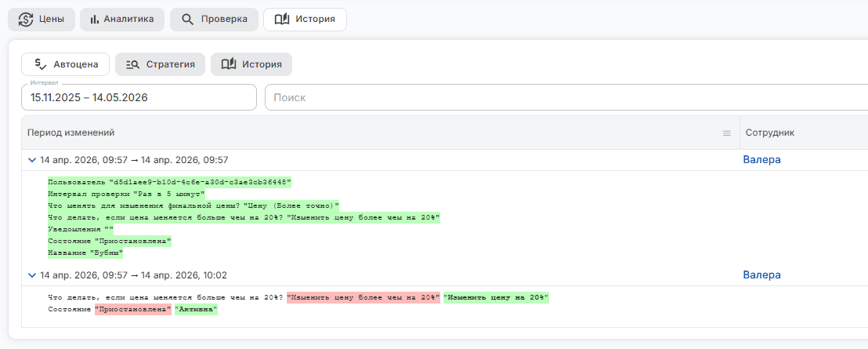
Task: Click the list-search icon in Стратегия
Action: pyautogui.click(x=133, y=64)
